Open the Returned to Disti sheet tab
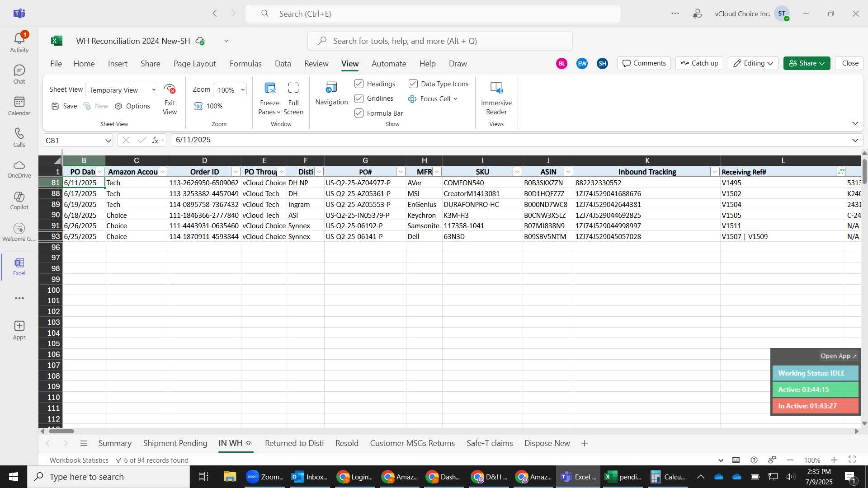868x488 pixels. point(294,443)
